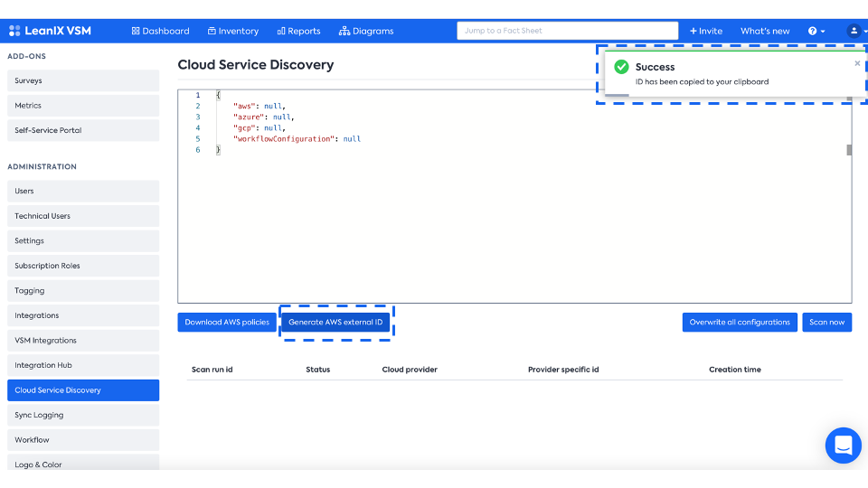Viewport: 868px width, 488px height.
Task: Open Tagging administration page
Action: click(x=83, y=290)
